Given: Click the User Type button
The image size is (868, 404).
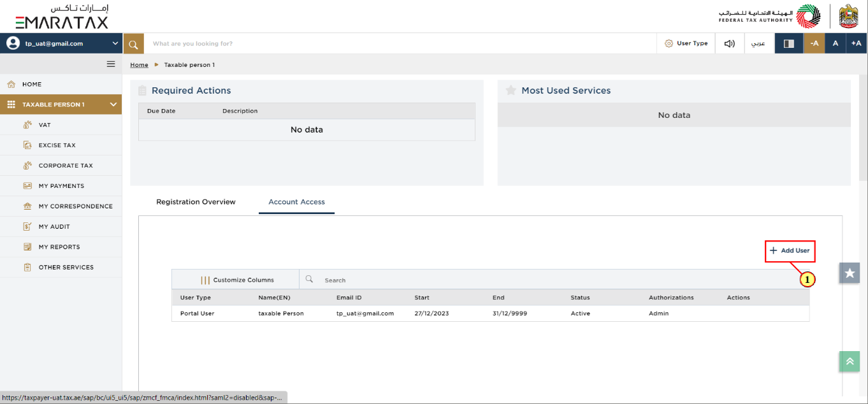Looking at the screenshot, I should (x=686, y=43).
